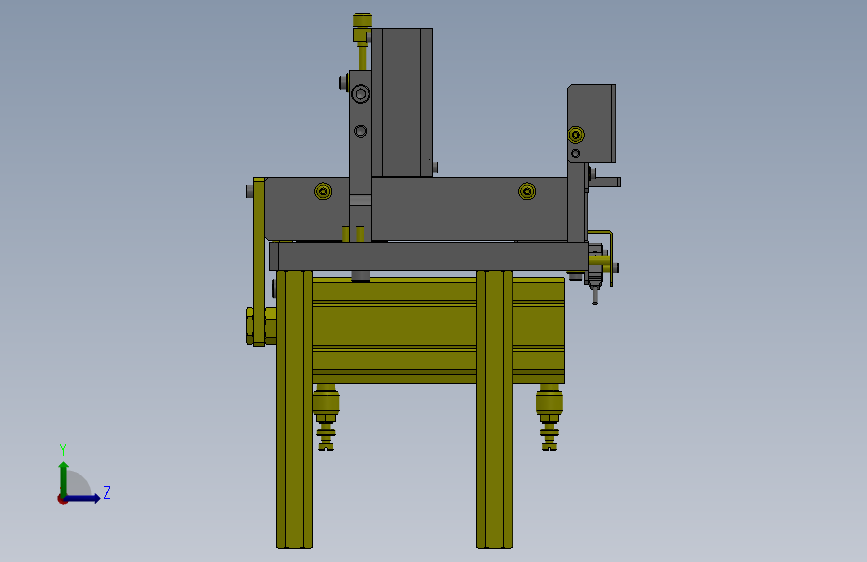This screenshot has width=867, height=562.
Task: Click the red origin ball of the triad
Action: point(62,499)
